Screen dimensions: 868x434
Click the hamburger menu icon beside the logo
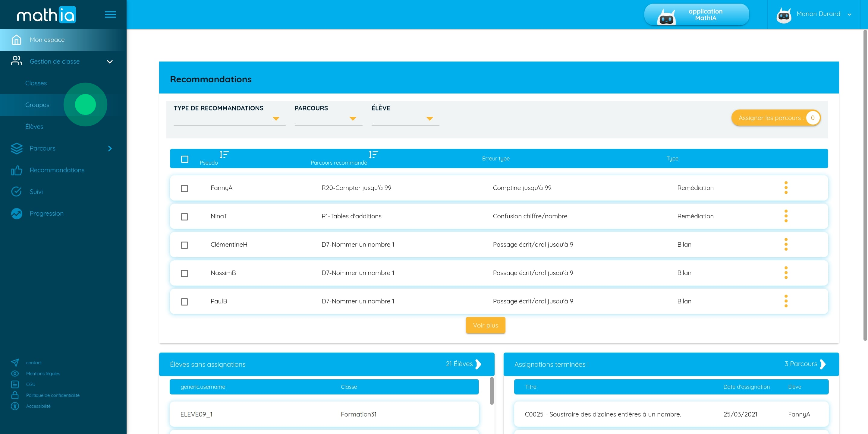[x=110, y=14]
